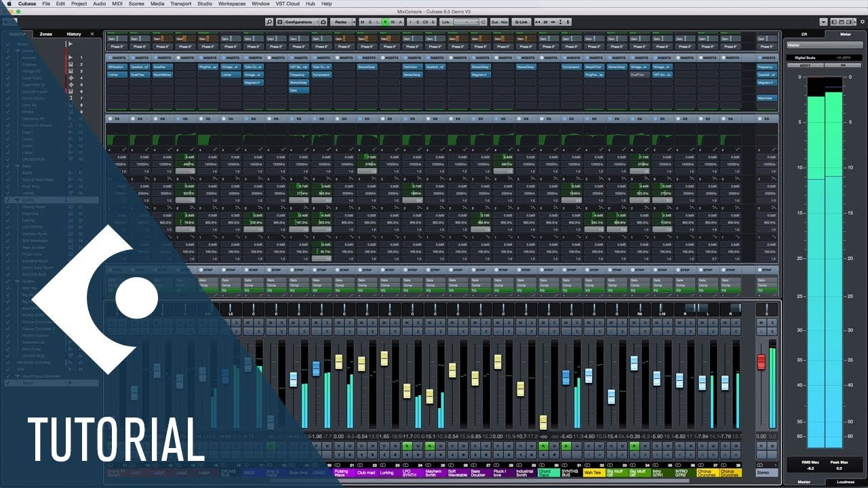Viewport: 868px width, 488px height.
Task: Switch to the Zones tab
Action: click(45, 33)
